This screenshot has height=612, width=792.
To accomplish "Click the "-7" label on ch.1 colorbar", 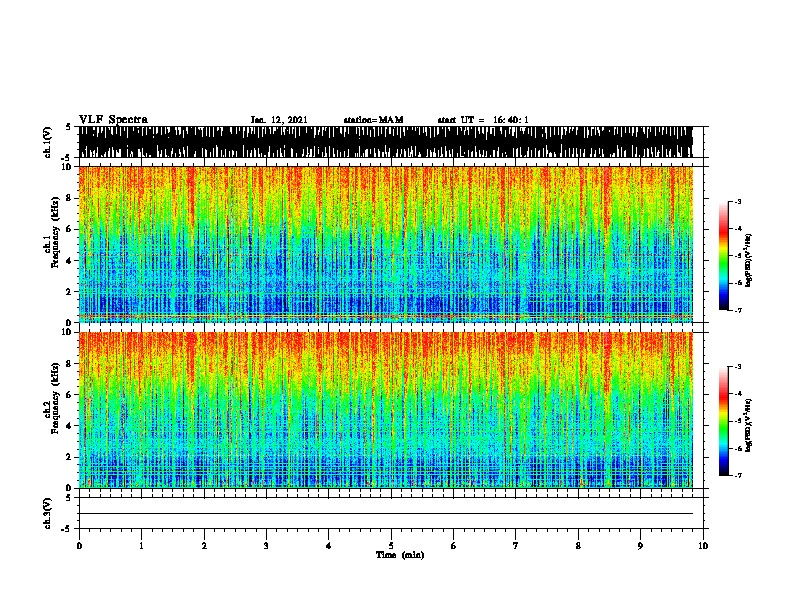I will click(737, 310).
